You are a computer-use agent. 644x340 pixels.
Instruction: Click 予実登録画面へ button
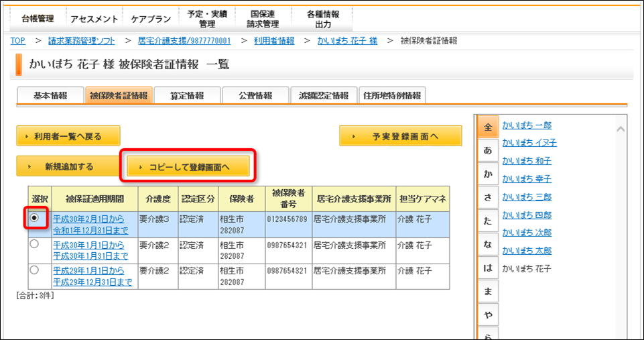401,136
